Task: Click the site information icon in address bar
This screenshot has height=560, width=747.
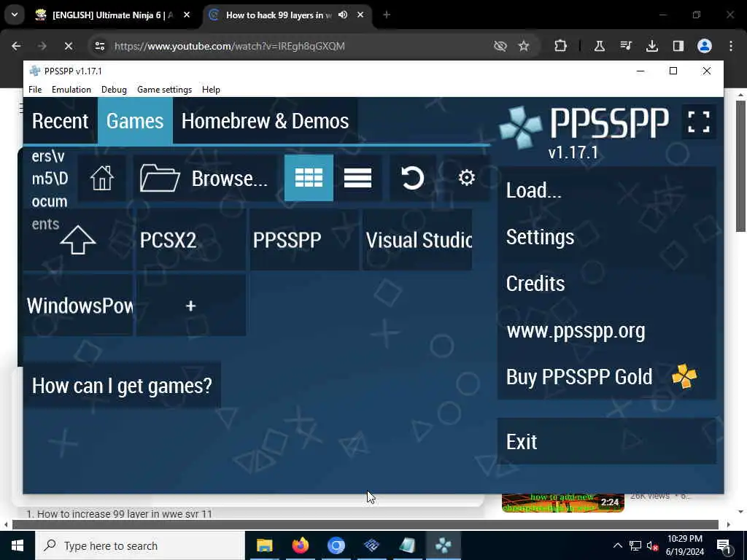Action: click(100, 46)
